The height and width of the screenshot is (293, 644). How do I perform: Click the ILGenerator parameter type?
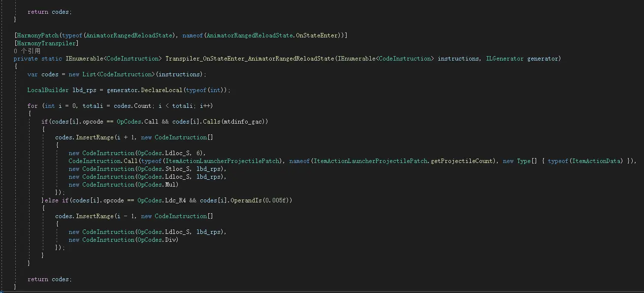coord(505,59)
